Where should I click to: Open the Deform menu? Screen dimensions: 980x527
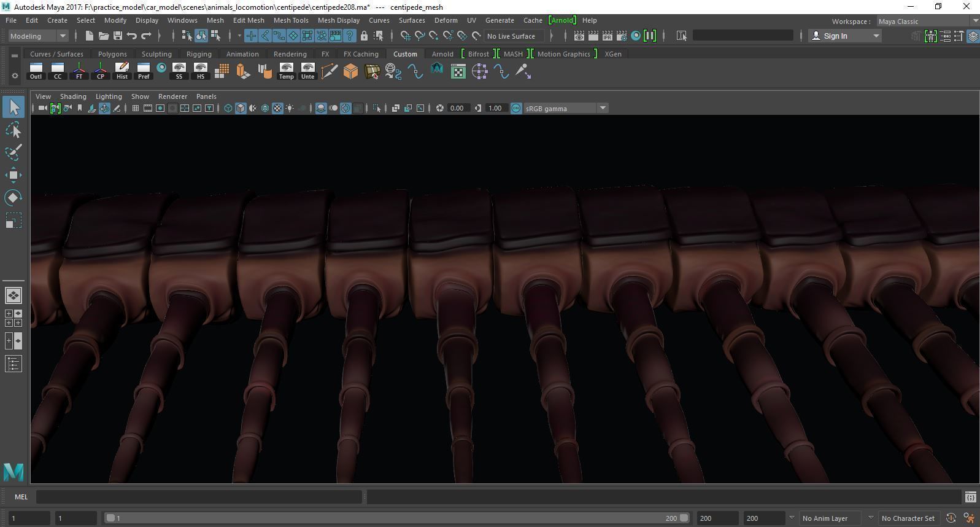(x=446, y=20)
